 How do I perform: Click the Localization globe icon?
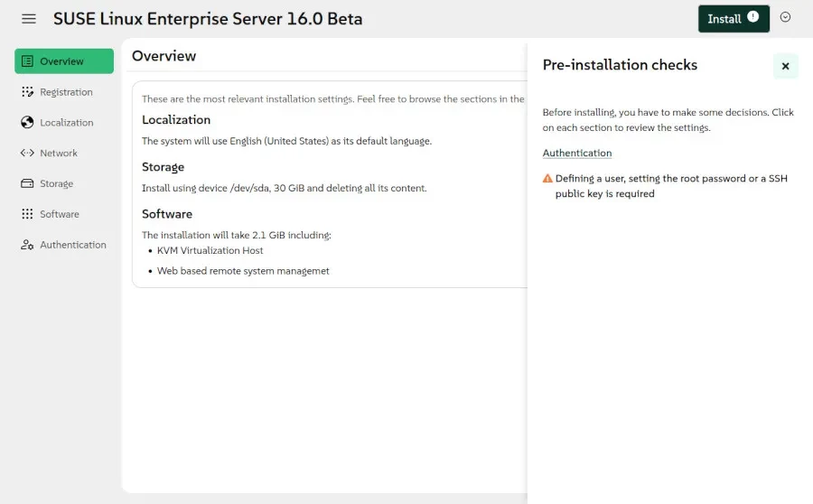27,123
